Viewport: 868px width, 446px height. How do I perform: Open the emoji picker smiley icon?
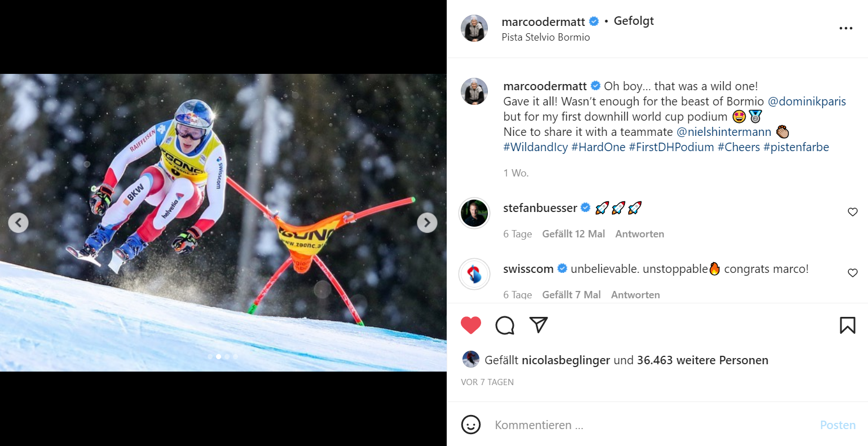coord(471,425)
